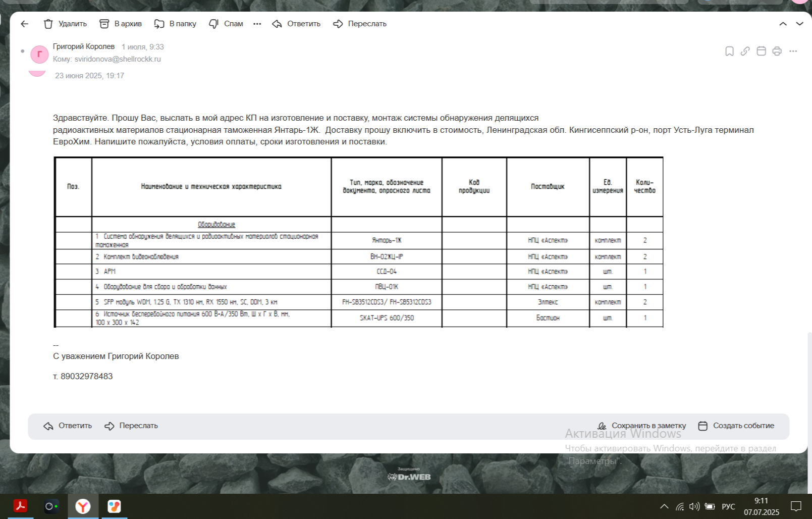The image size is (812, 519).
Task: Print the email using the printer icon
Action: pyautogui.click(x=777, y=51)
